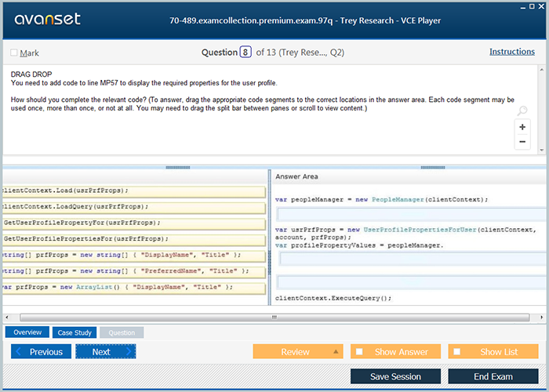Select GetUserProfilePropertyFor code segment
Image resolution: width=549 pixels, height=392 pixels.
click(134, 223)
